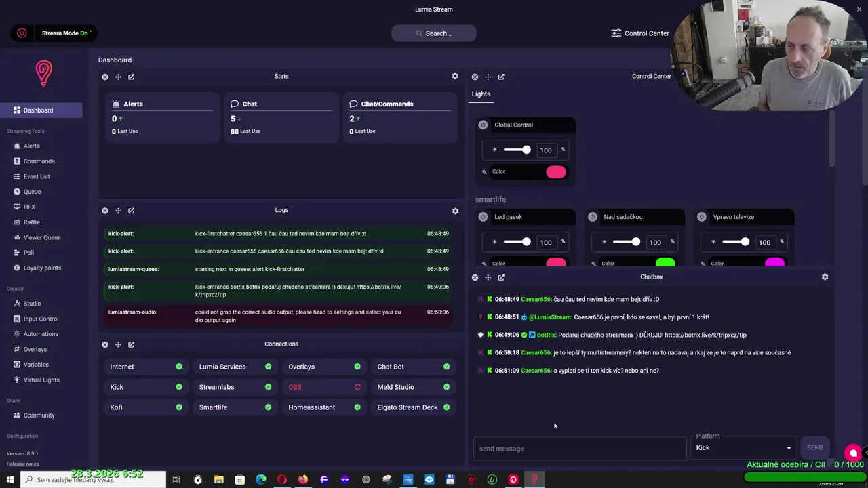Open Viewer Queue in the sidebar
This screenshot has width=868, height=488.
pyautogui.click(x=41, y=237)
